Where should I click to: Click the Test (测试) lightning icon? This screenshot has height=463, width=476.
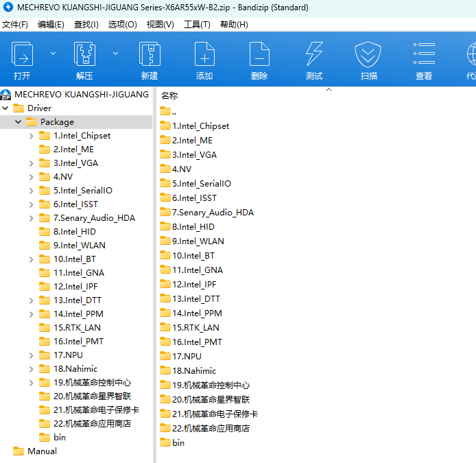tap(314, 54)
